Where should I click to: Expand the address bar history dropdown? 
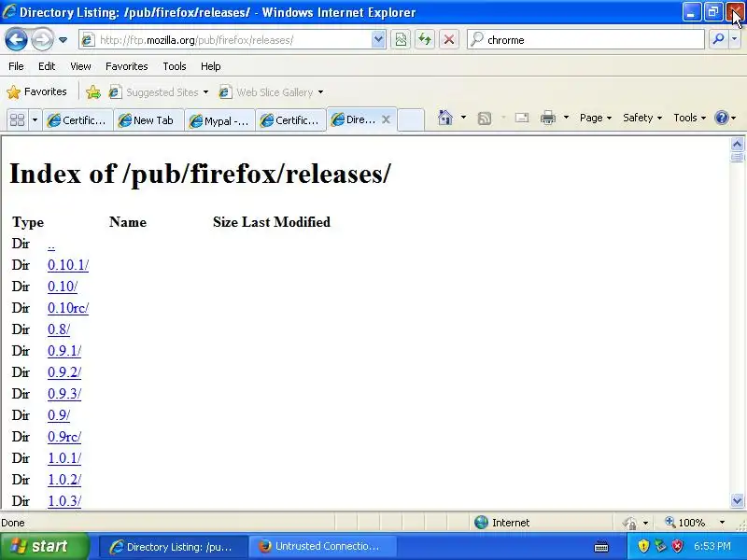[x=378, y=40]
